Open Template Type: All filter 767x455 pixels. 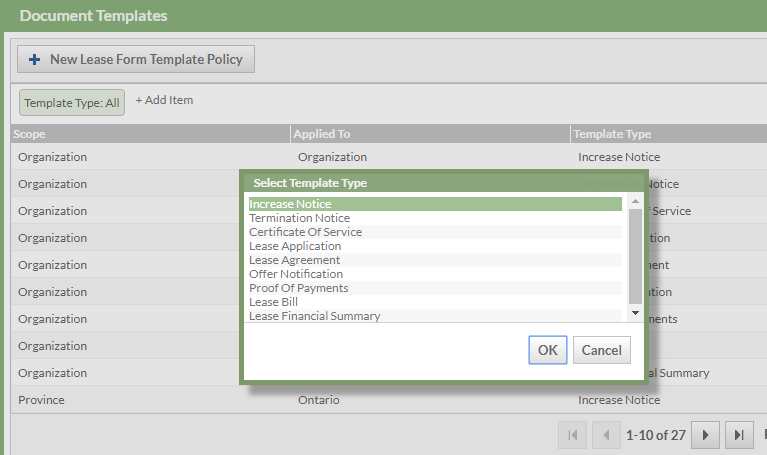(72, 102)
